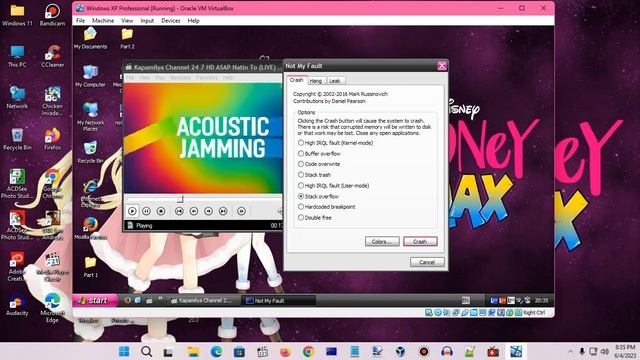Skip to previous track in media player
Viewport: 640px width, 360px height.
(179, 211)
